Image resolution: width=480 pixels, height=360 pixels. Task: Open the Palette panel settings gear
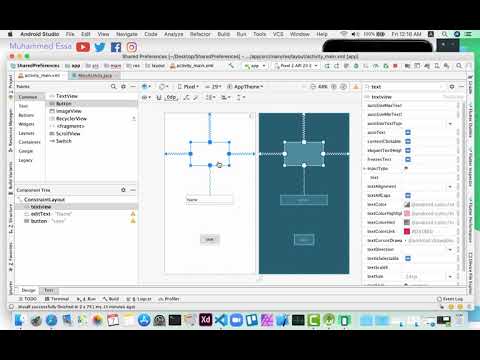click(x=123, y=87)
